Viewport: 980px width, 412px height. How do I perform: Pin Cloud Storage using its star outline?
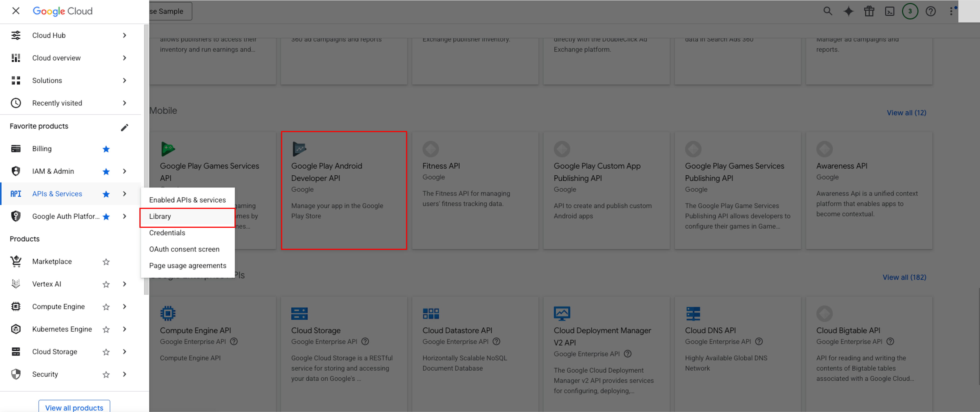coord(106,352)
